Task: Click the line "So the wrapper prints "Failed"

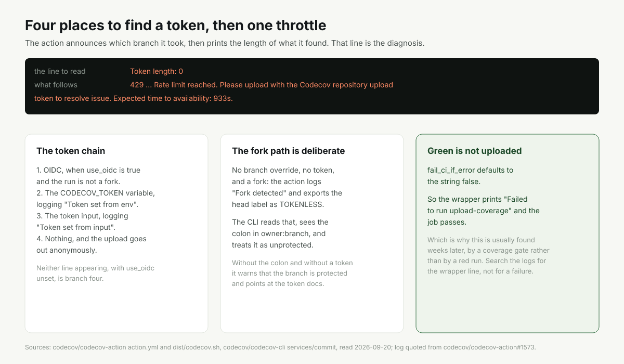Action: point(477,199)
